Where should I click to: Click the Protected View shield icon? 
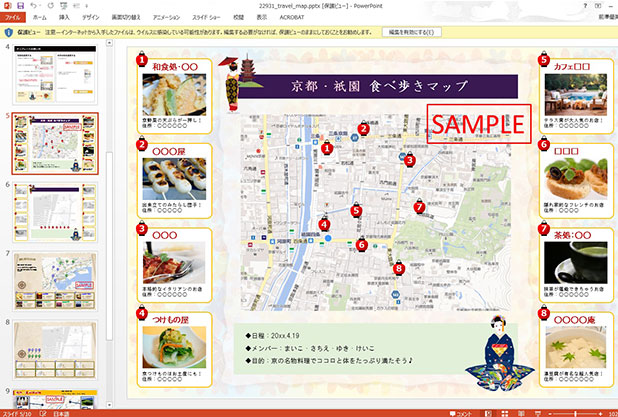(8, 32)
